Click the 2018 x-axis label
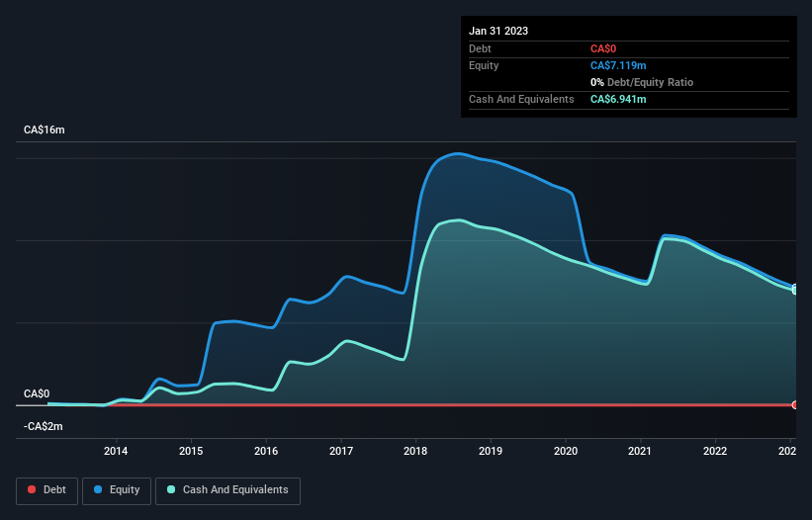812x520 pixels. click(x=415, y=451)
